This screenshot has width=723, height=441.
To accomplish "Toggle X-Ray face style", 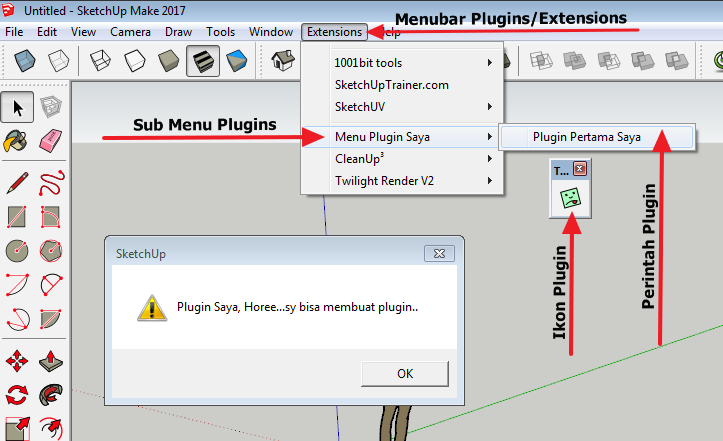I will [24, 60].
